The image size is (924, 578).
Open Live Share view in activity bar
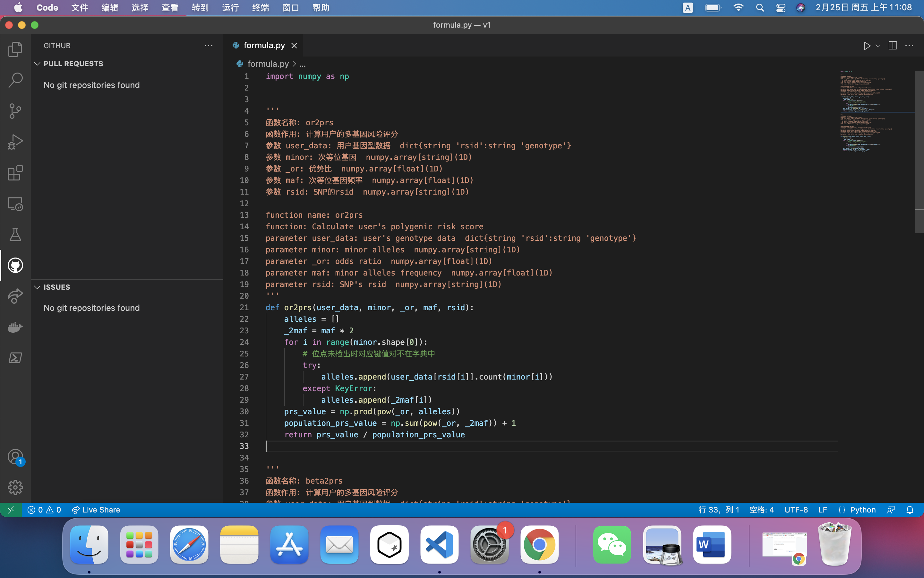[15, 296]
